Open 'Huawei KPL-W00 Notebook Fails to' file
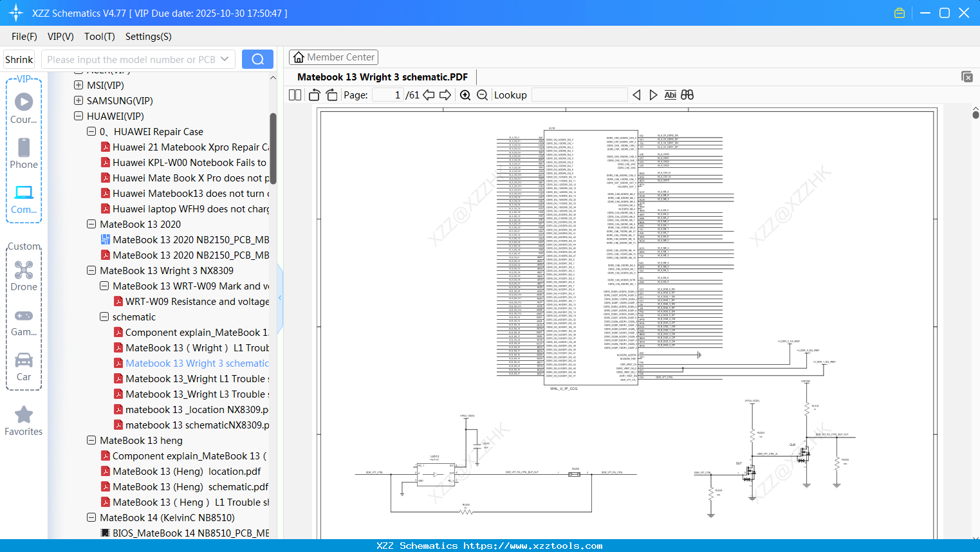The height and width of the screenshot is (552, 980). coord(189,163)
